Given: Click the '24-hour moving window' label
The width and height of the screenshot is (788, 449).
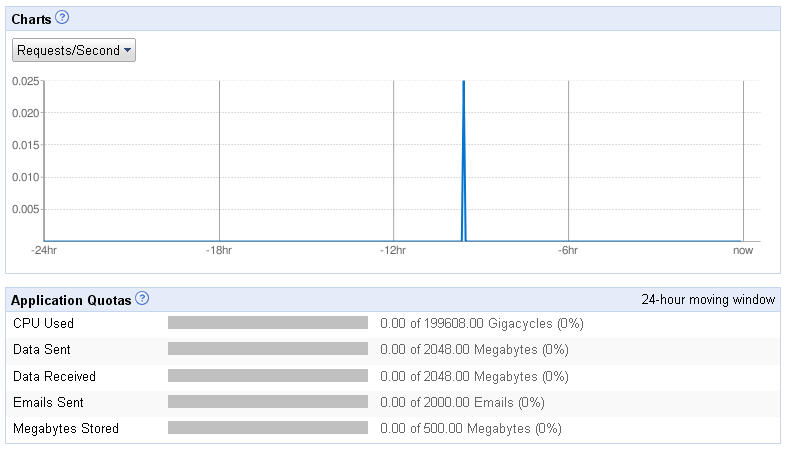Looking at the screenshot, I should click(708, 300).
